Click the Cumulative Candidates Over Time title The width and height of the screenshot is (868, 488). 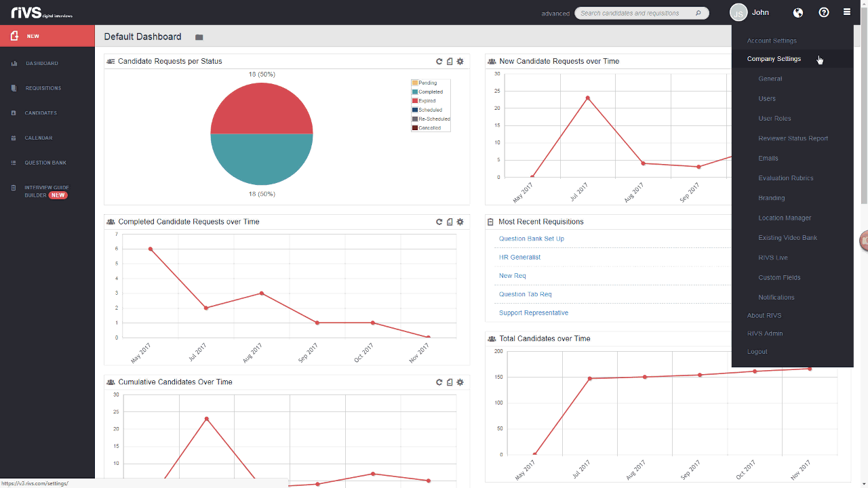coord(175,382)
